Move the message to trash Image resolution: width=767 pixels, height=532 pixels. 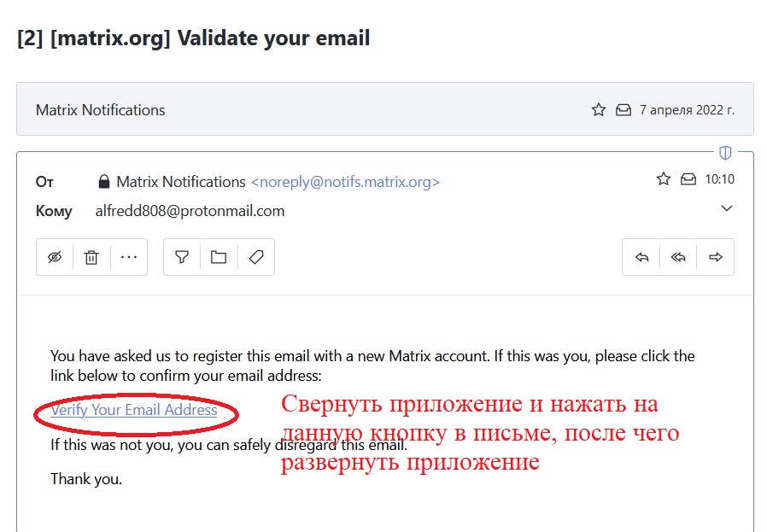(x=91, y=257)
